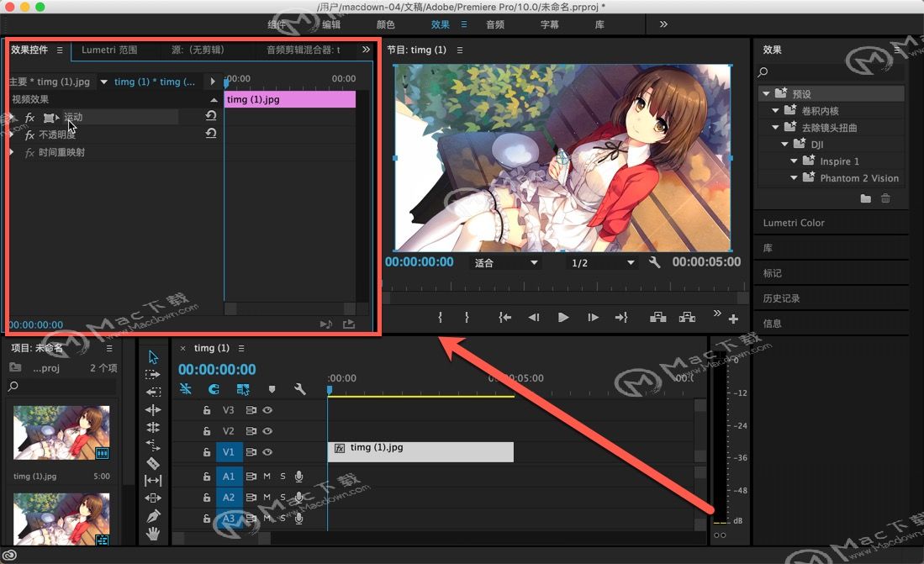
Task: Toggle lock on track V3
Action: [207, 410]
